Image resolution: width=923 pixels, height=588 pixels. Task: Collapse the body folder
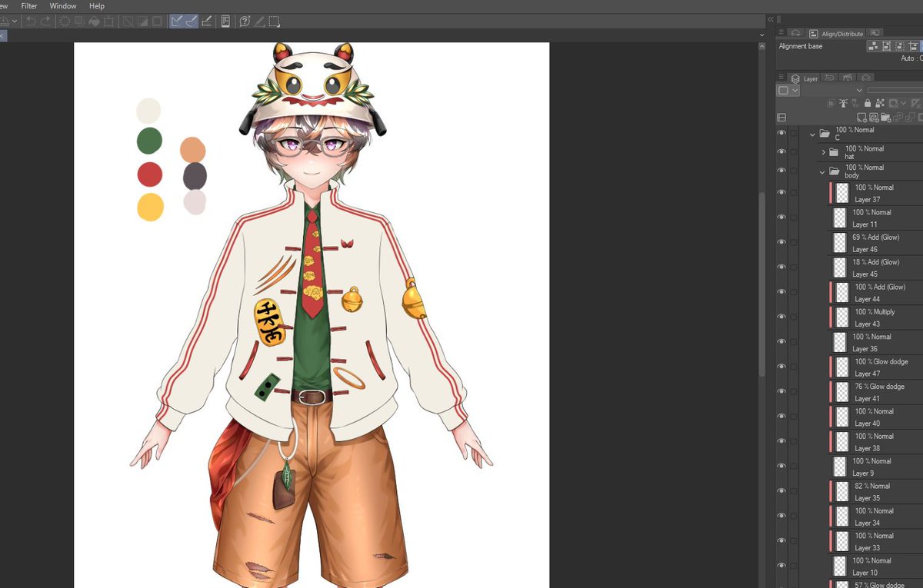coord(822,171)
